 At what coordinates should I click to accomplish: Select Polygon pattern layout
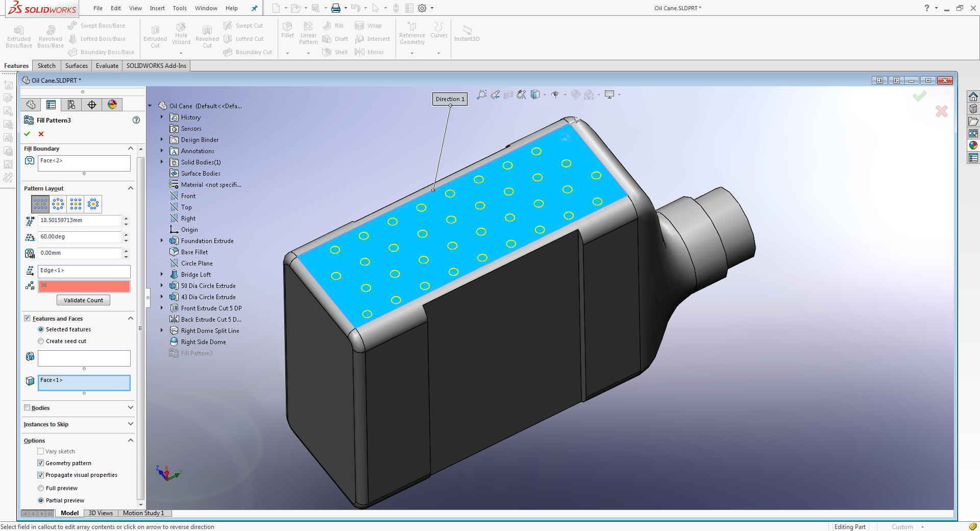pyautogui.click(x=93, y=204)
